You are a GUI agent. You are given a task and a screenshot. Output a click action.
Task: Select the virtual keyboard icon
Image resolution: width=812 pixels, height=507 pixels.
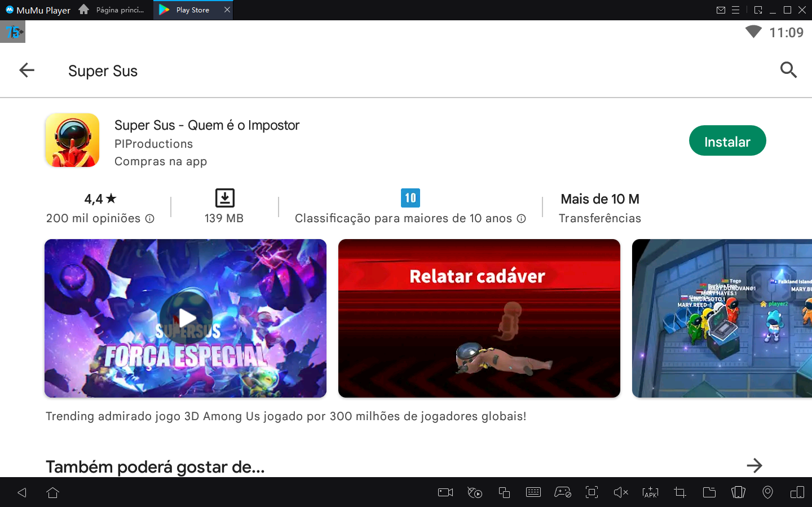[x=533, y=492]
